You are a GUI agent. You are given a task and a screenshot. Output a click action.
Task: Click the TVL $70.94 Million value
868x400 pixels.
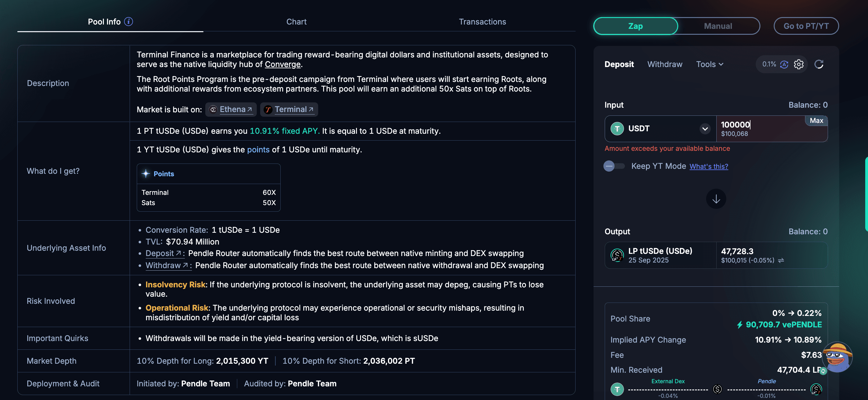[192, 242]
